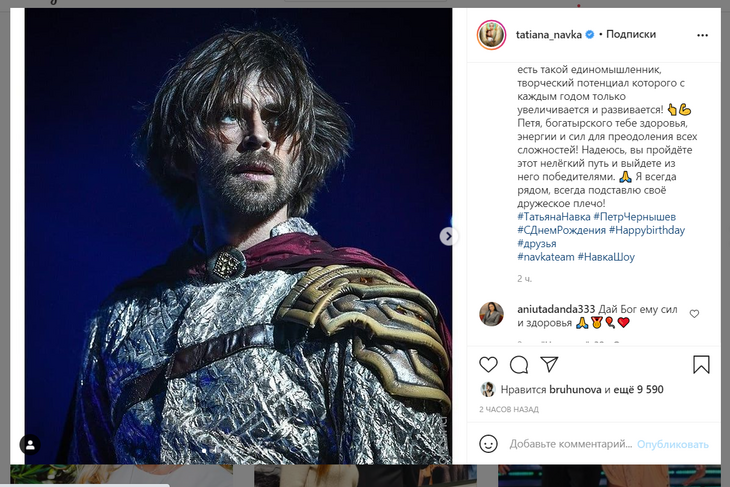The height and width of the screenshot is (487, 730).
Task: Open the #ПетрЧернышев hashtag
Action: (634, 217)
